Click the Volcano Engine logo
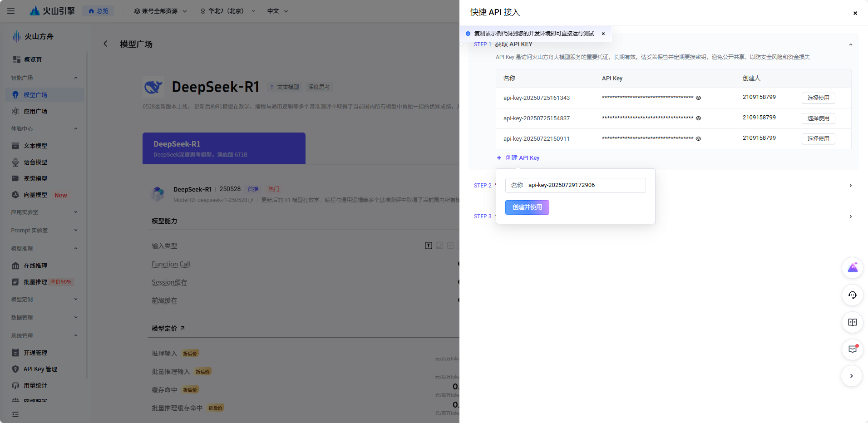868x423 pixels. [52, 11]
